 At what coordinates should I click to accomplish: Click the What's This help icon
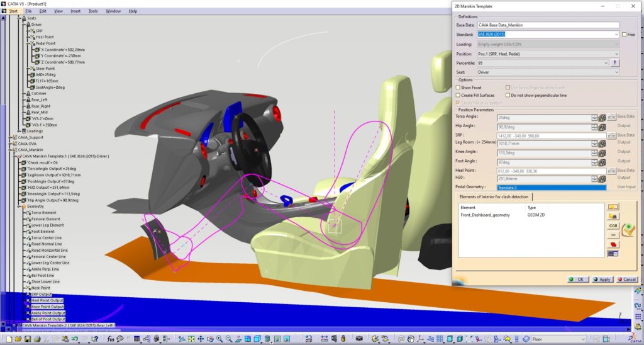95,339
